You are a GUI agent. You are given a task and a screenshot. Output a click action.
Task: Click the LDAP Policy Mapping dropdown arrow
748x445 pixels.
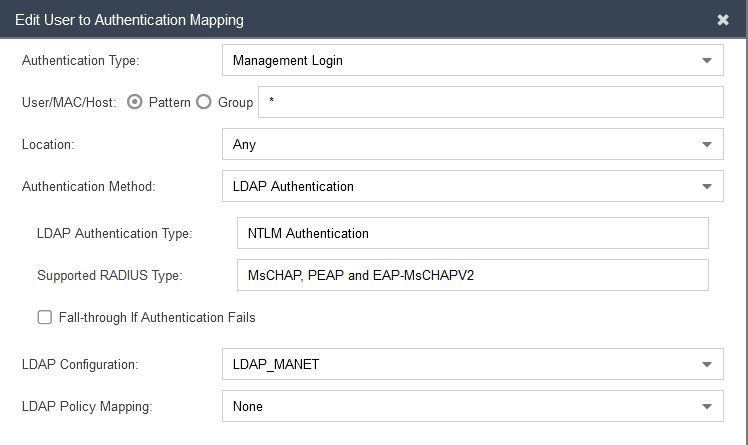[x=707, y=406]
